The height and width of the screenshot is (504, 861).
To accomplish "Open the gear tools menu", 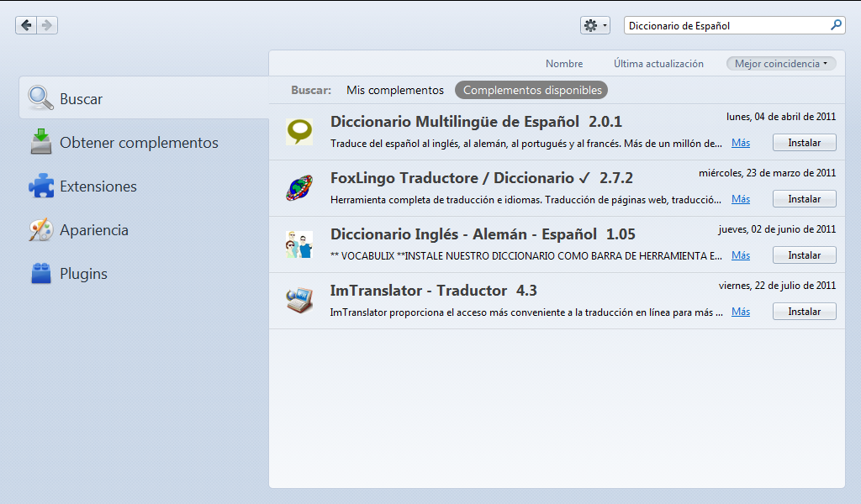I will tap(595, 25).
